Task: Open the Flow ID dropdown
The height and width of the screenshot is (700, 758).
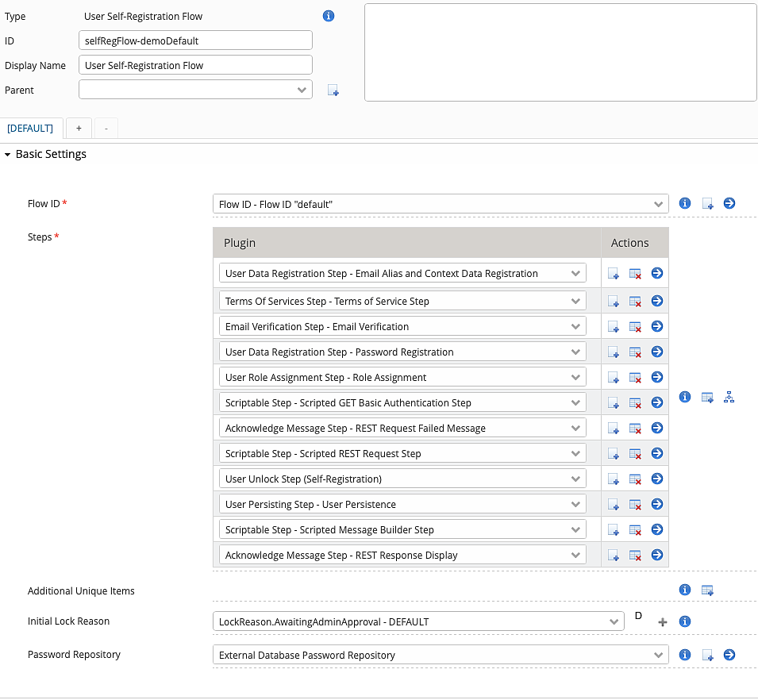Action: pyautogui.click(x=441, y=205)
